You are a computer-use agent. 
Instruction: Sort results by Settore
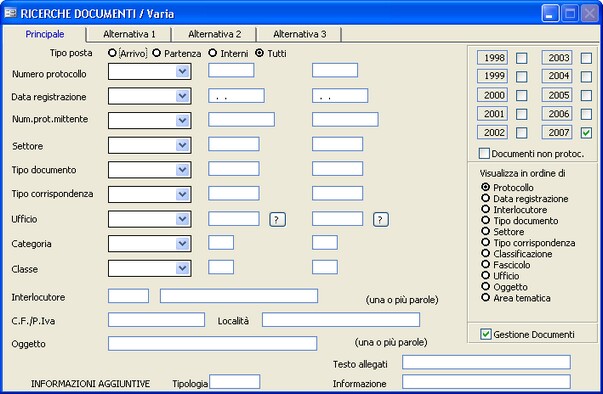click(486, 231)
